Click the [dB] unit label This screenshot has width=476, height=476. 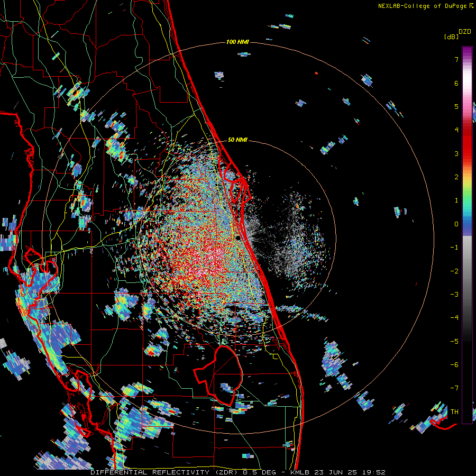451,36
